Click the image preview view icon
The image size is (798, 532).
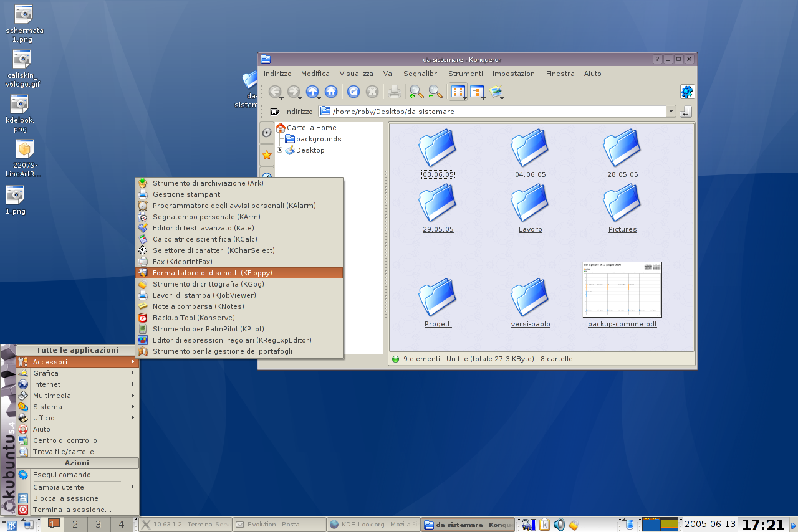(x=497, y=92)
